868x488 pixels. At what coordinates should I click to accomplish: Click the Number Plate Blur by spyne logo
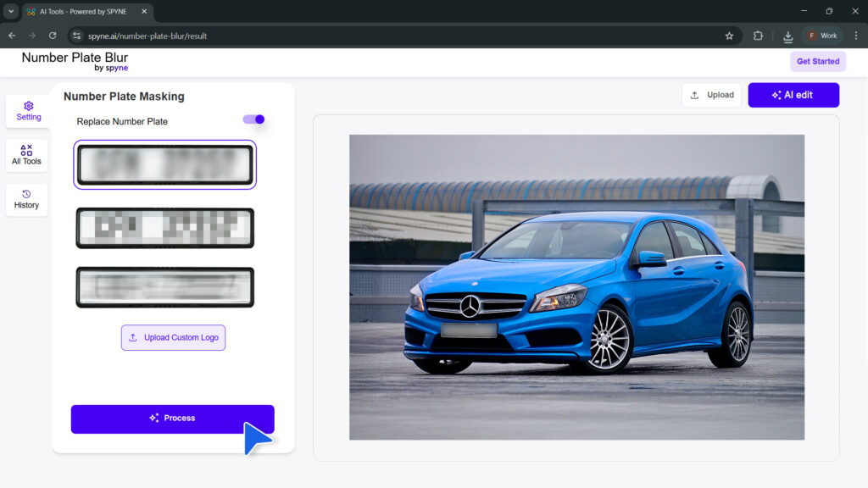[75, 62]
